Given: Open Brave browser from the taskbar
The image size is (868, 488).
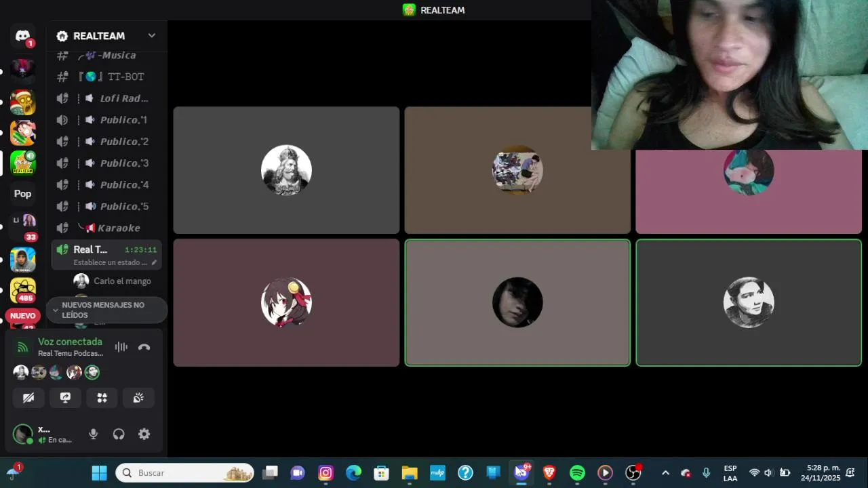Looking at the screenshot, I should [549, 472].
